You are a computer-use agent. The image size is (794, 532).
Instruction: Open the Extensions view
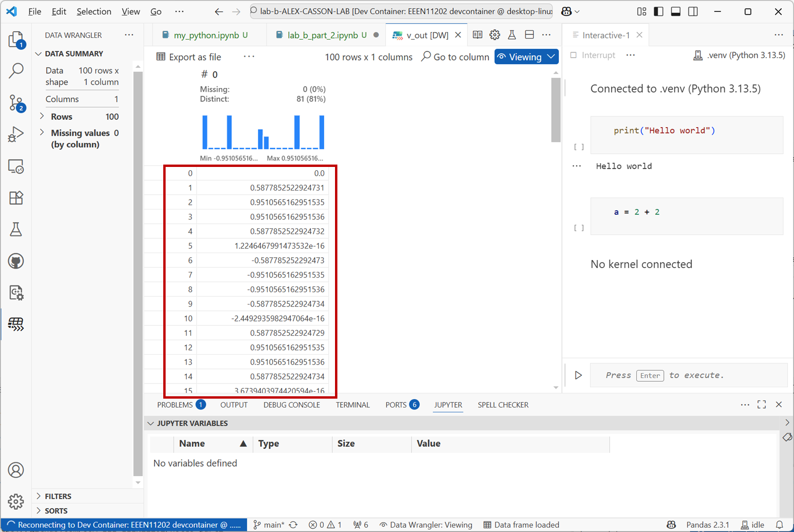click(16, 198)
